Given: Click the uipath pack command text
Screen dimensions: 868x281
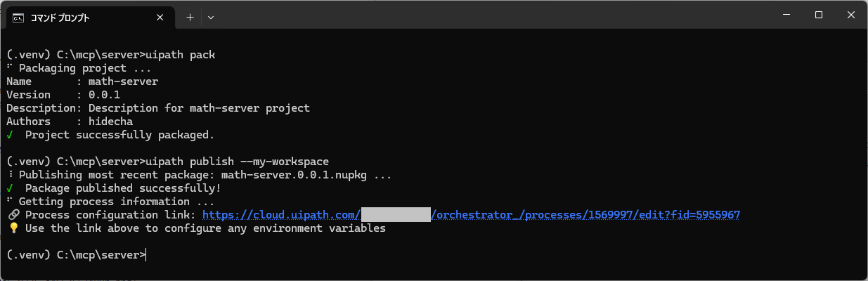Looking at the screenshot, I should click(x=180, y=55).
